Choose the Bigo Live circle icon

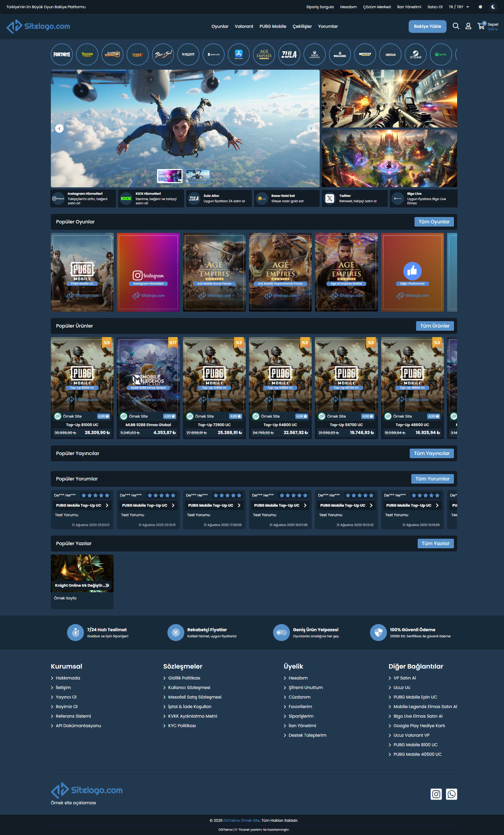click(213, 54)
